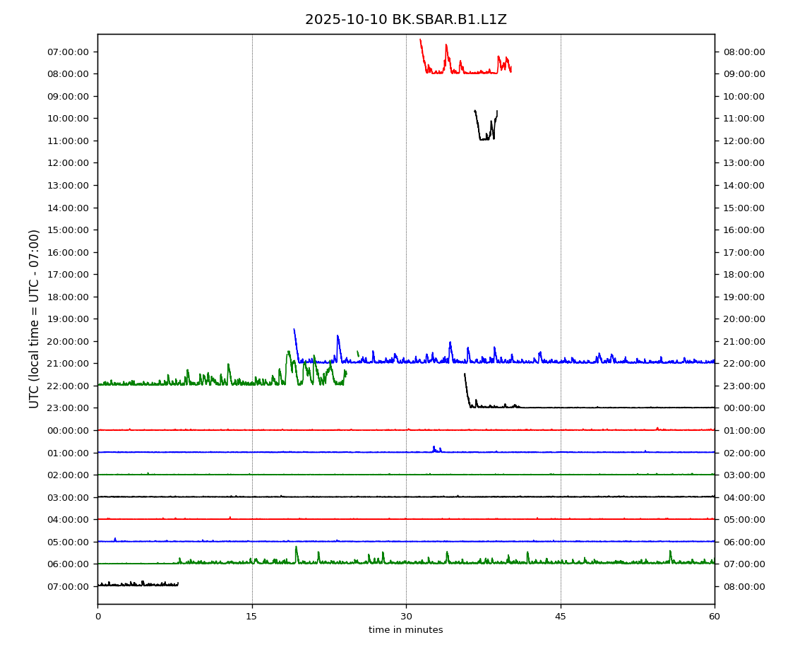This screenshot has width=812, height=671.
Task: Click the blue trace's starting peak near minute 19
Action: [294, 332]
